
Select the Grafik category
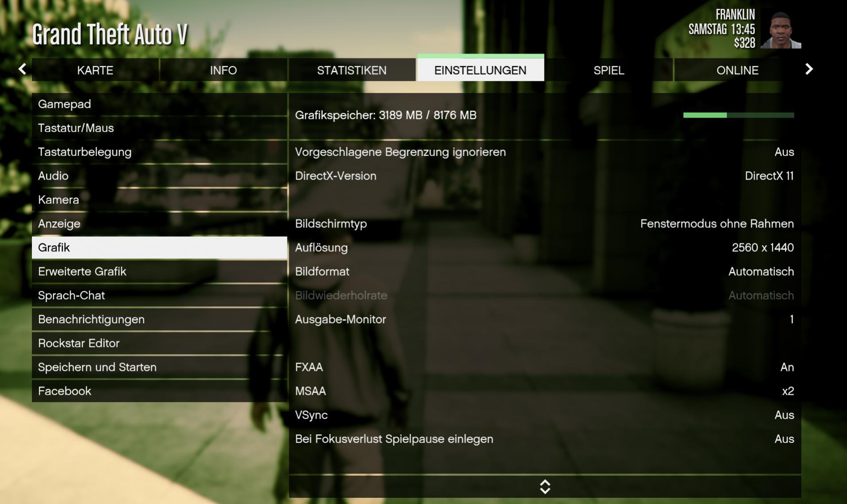tap(160, 248)
